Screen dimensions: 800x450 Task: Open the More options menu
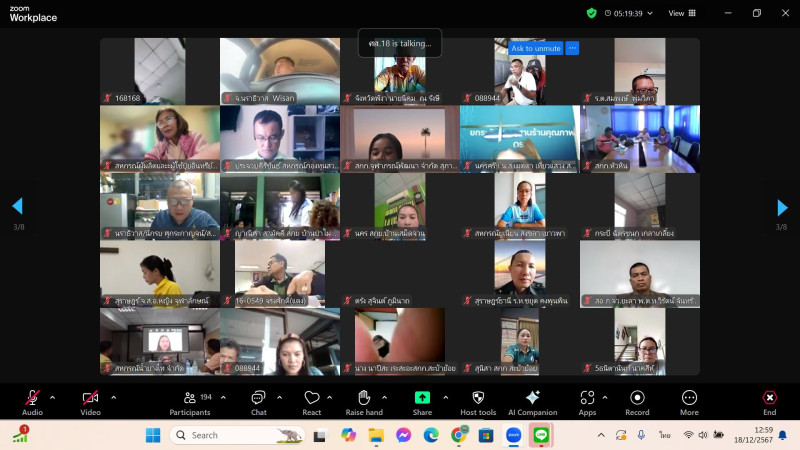[x=689, y=402]
